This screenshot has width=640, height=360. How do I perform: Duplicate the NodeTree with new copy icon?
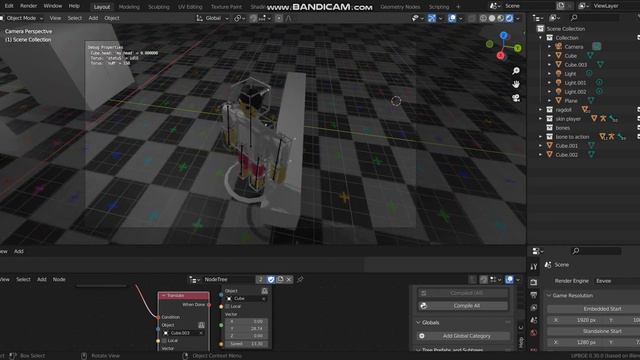click(x=280, y=280)
